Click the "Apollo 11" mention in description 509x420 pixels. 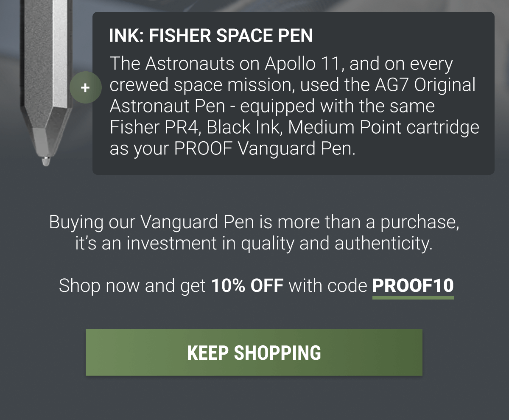(304, 64)
